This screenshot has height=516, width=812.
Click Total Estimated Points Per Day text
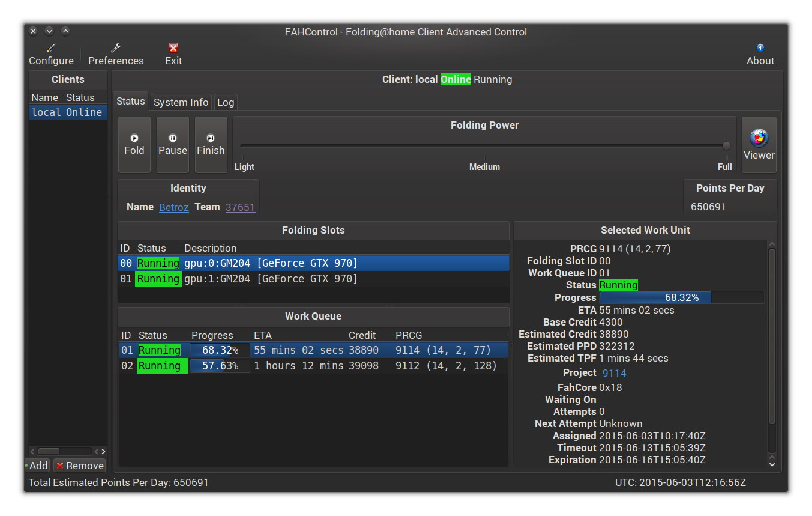pyautogui.click(x=119, y=482)
